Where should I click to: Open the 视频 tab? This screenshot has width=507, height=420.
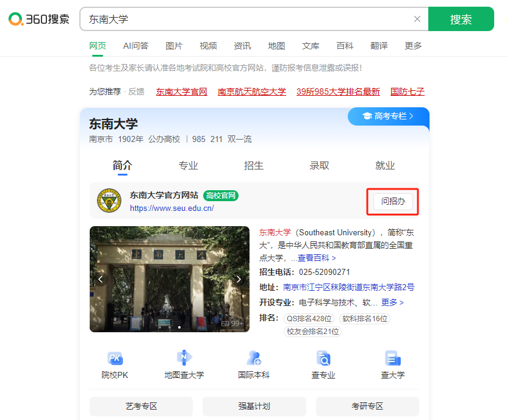tap(208, 46)
